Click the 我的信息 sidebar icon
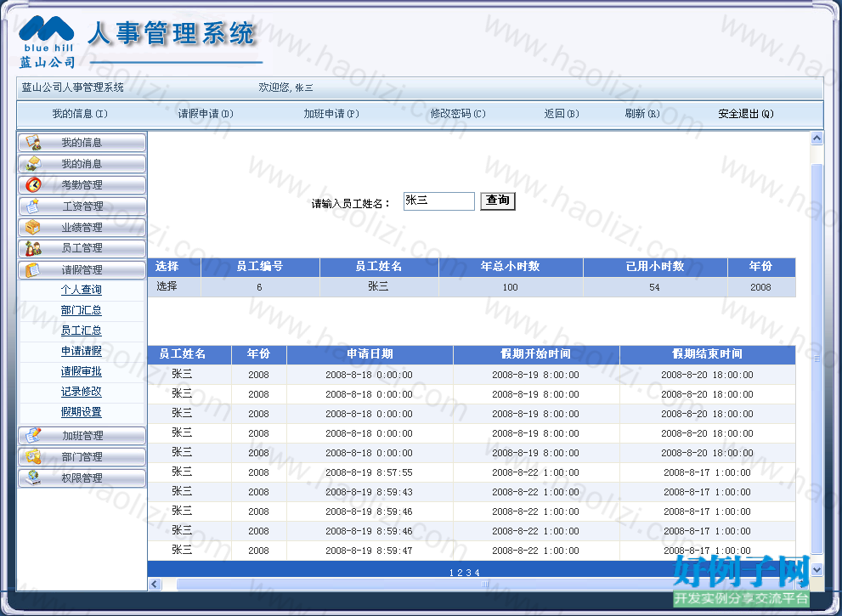 pos(33,143)
